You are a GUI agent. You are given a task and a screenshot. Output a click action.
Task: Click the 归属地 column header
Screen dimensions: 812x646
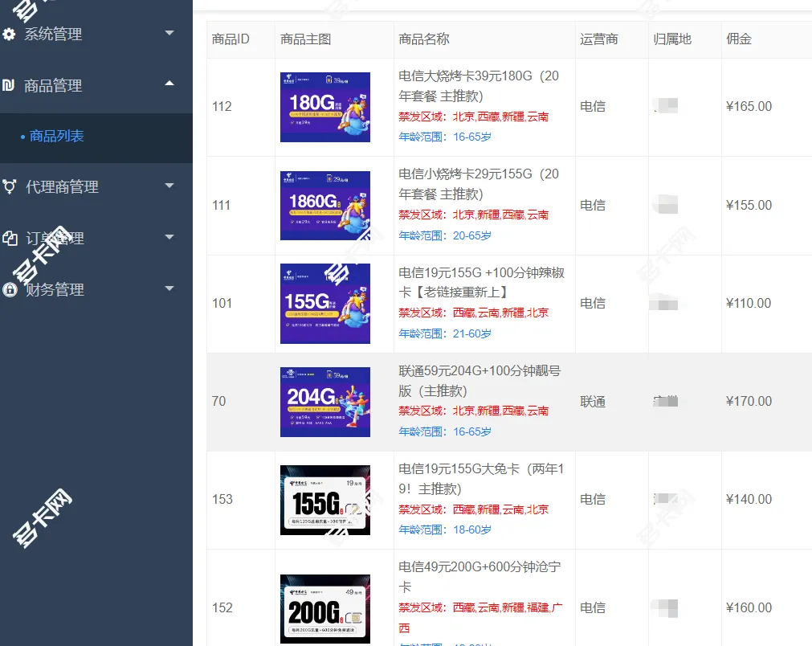pos(672,39)
